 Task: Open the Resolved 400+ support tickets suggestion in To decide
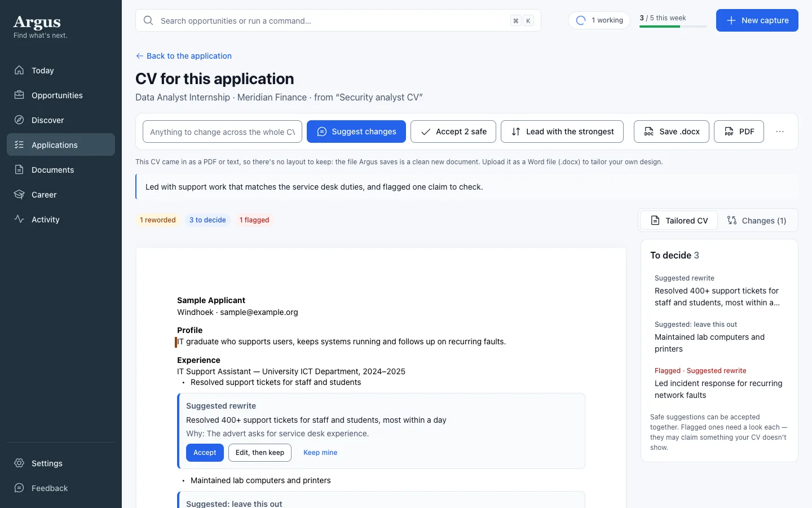(x=720, y=291)
